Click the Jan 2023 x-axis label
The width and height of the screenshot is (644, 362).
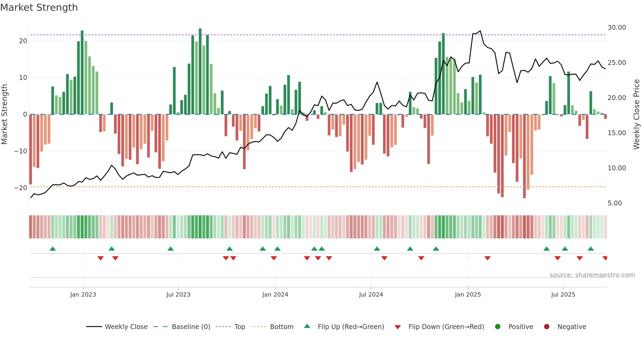(83, 294)
